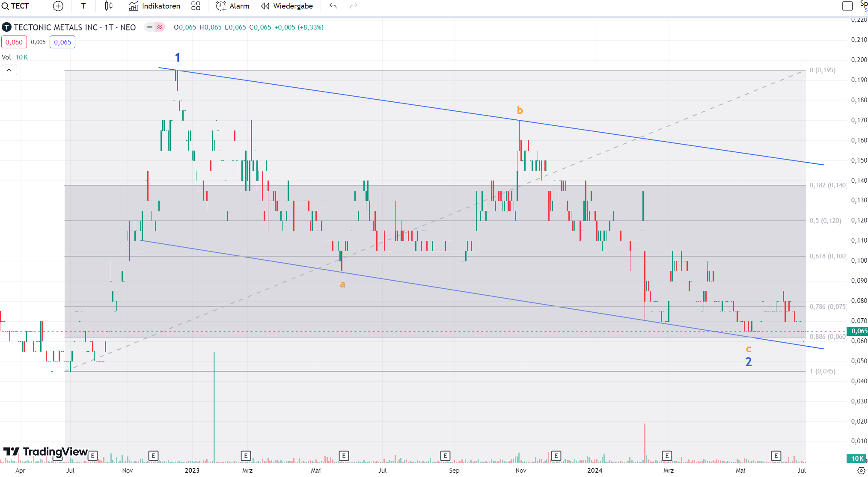Screen dimensions: 868x477
Task: Open the T timeframe interval selector
Action: pos(83,6)
